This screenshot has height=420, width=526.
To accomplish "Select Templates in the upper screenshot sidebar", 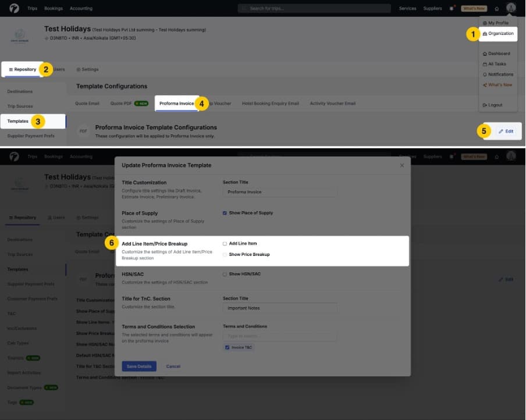I will (33, 121).
